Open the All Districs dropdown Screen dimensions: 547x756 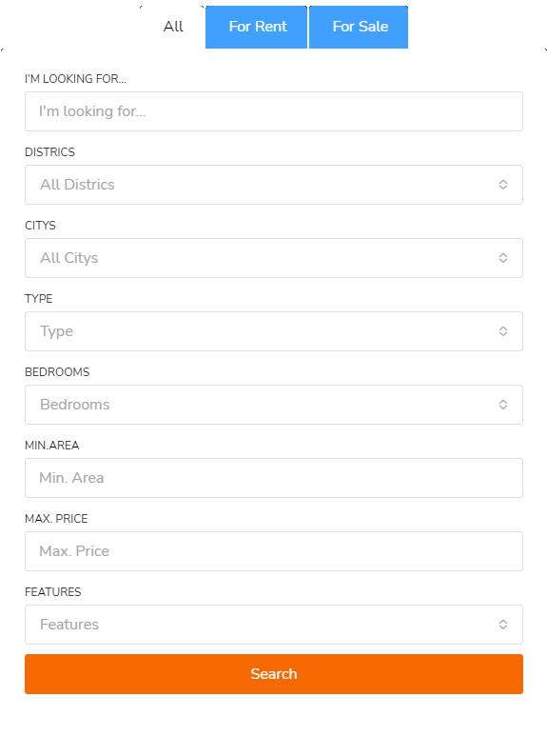tap(274, 185)
